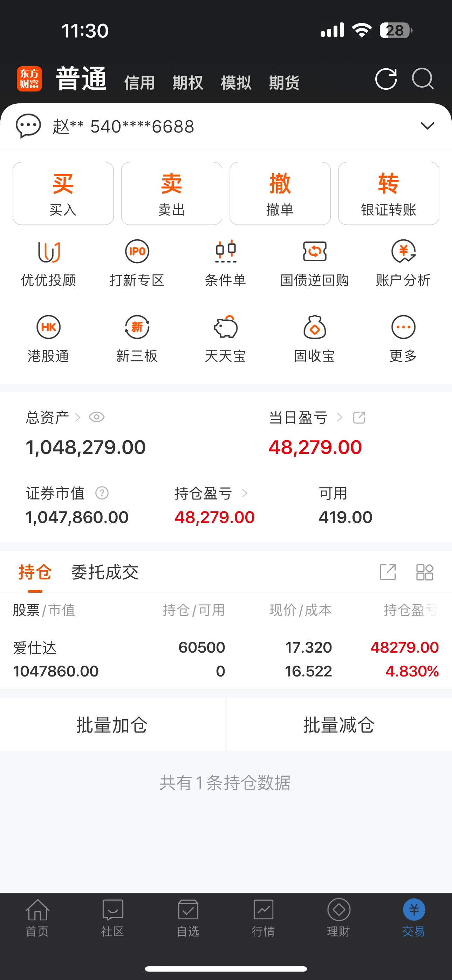Switch holdings to grid view icon
452x980 pixels.
(x=425, y=572)
